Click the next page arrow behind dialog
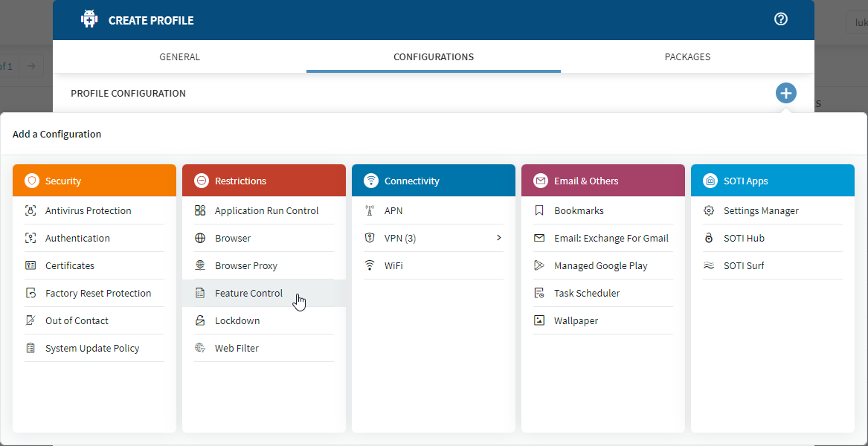This screenshot has width=868, height=446. point(31,66)
